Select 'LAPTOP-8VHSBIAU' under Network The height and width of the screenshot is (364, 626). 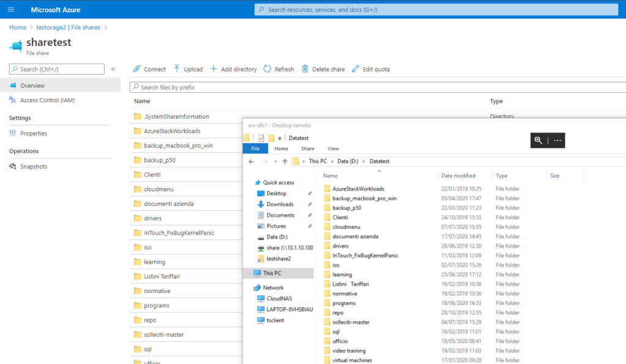click(x=289, y=310)
